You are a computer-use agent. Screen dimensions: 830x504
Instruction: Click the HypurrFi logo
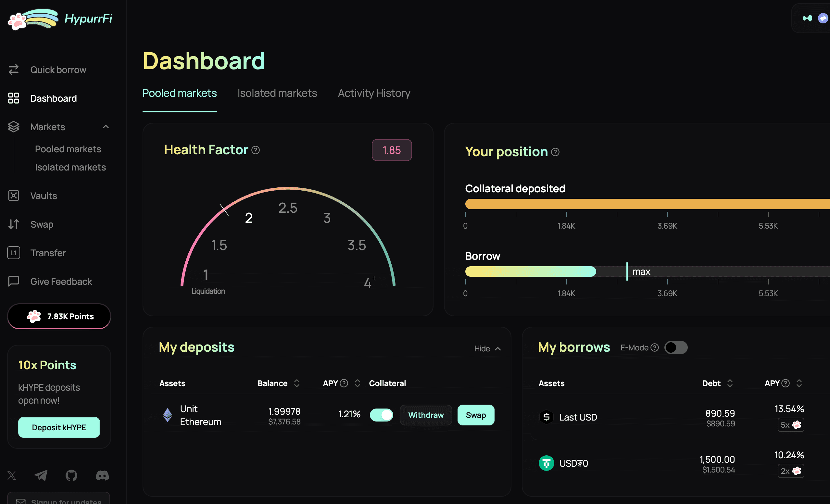(x=60, y=19)
